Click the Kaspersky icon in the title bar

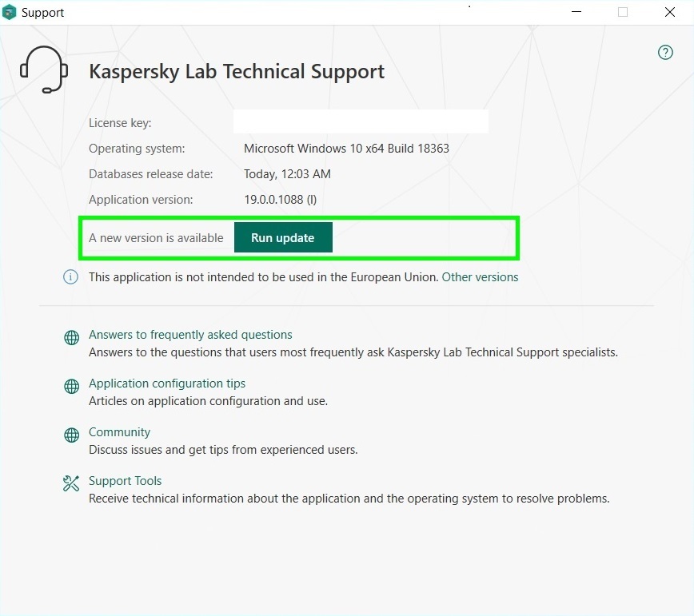coord(10,12)
